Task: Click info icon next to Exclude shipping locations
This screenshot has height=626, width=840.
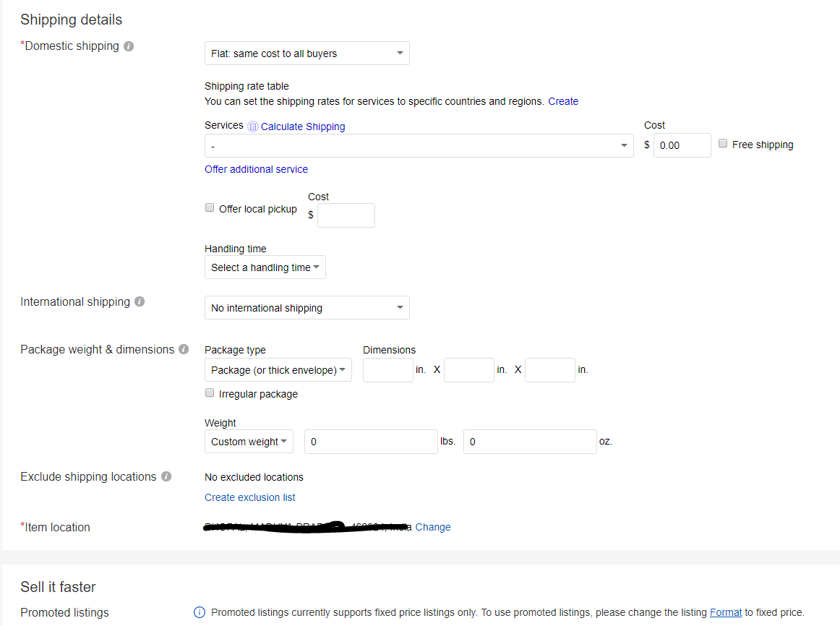Action: pos(166,476)
